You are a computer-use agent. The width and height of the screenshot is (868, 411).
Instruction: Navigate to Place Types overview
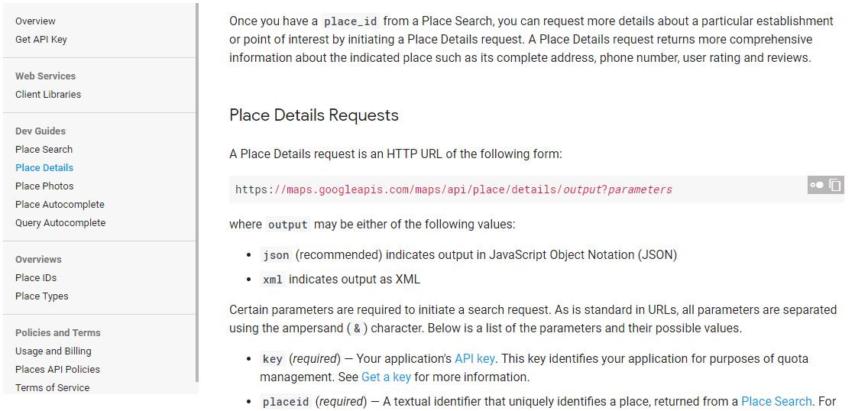42,296
